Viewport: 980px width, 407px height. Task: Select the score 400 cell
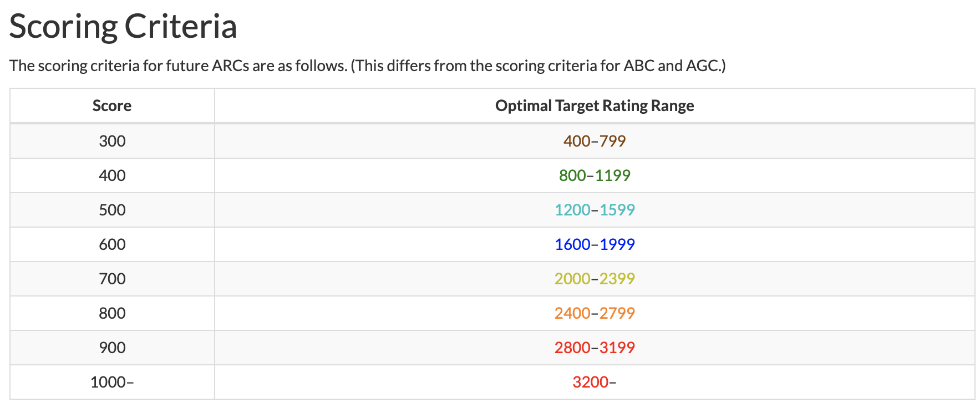coord(112,175)
